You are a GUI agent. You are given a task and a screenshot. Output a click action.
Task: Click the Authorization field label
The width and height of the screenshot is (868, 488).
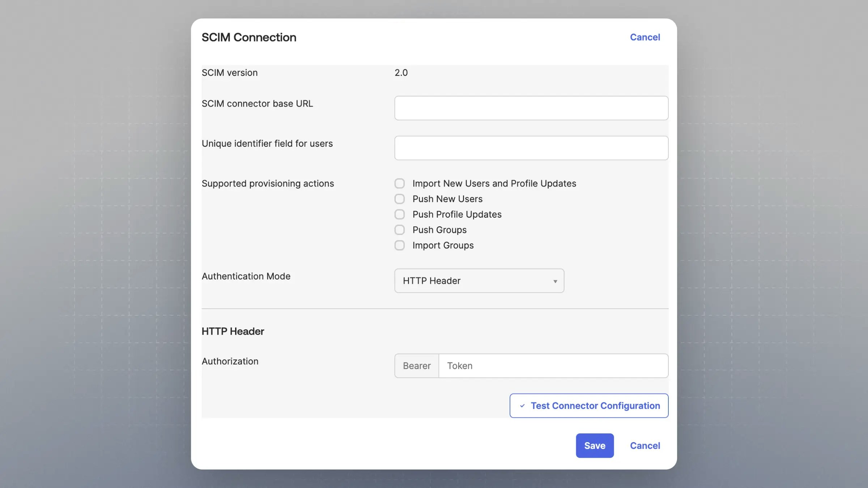(230, 361)
